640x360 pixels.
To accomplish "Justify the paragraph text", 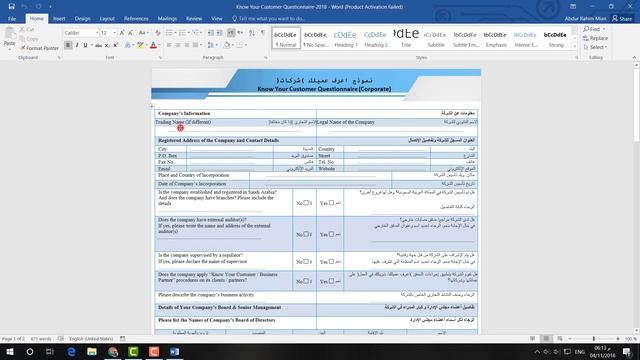I will point(195,45).
